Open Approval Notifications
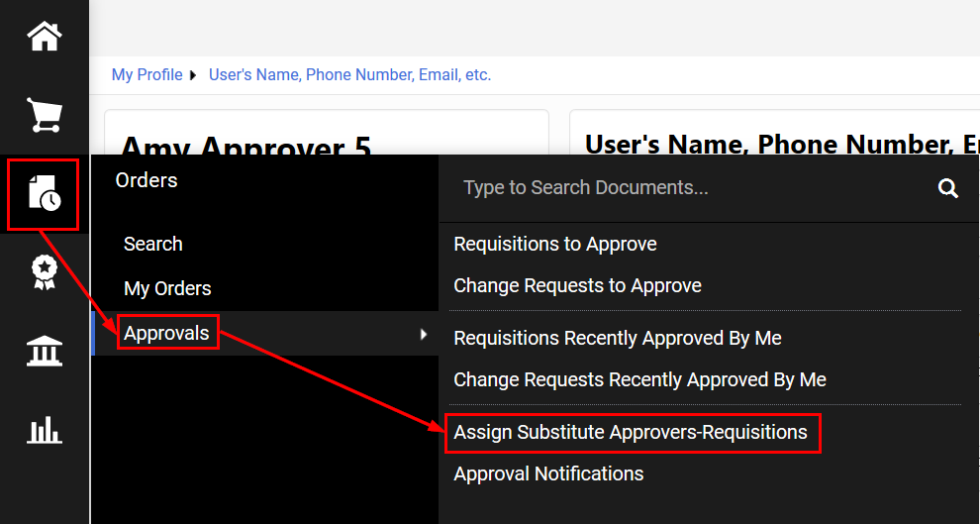980x524 pixels. click(548, 473)
